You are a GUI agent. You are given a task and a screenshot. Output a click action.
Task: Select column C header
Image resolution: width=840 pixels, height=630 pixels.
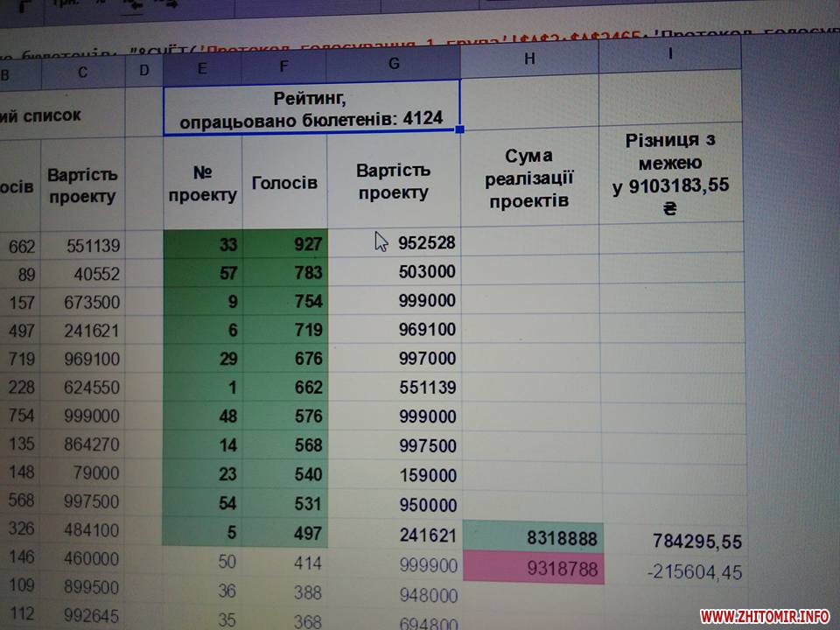point(82,72)
